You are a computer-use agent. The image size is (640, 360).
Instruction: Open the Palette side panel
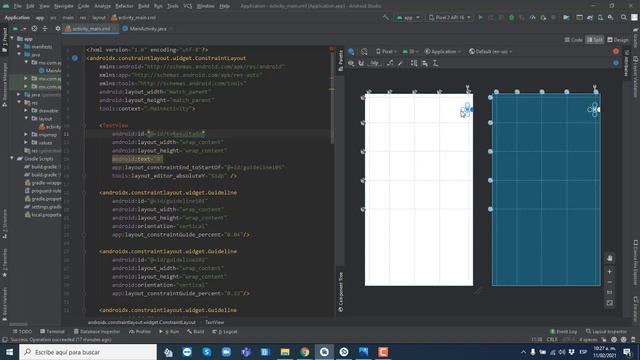tap(341, 60)
